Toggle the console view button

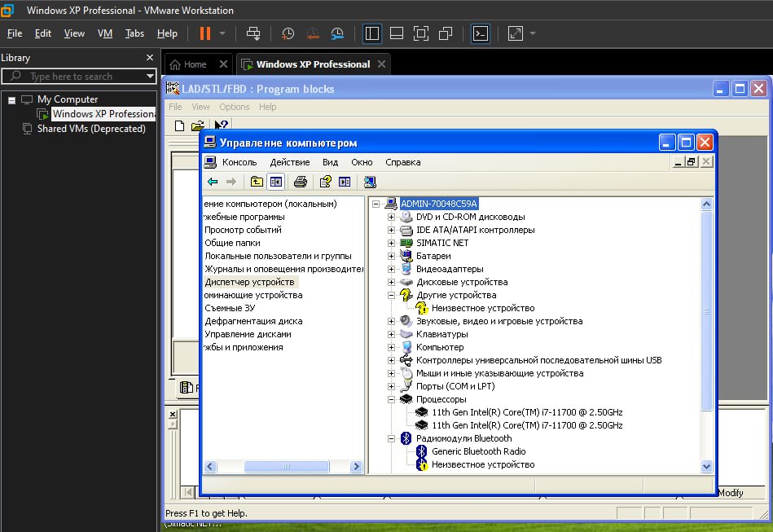[x=480, y=33]
